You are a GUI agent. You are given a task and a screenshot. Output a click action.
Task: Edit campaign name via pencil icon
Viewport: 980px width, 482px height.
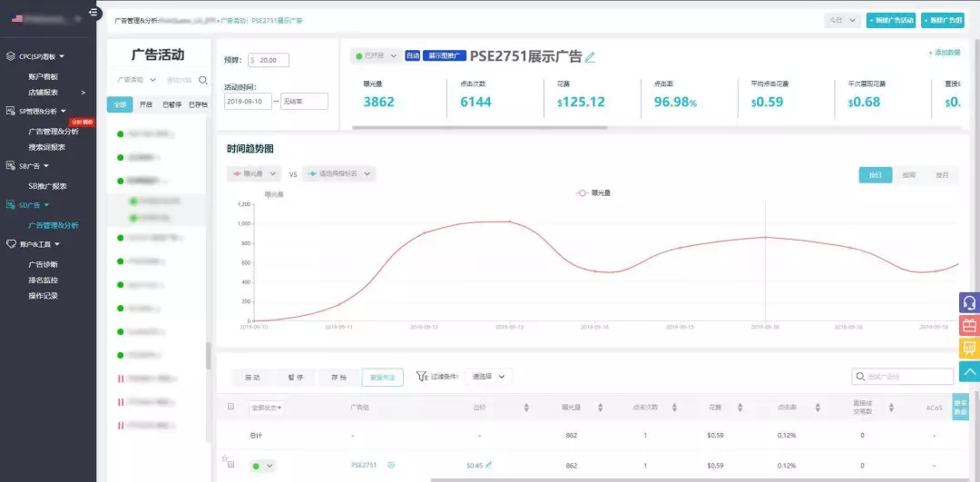click(x=590, y=57)
